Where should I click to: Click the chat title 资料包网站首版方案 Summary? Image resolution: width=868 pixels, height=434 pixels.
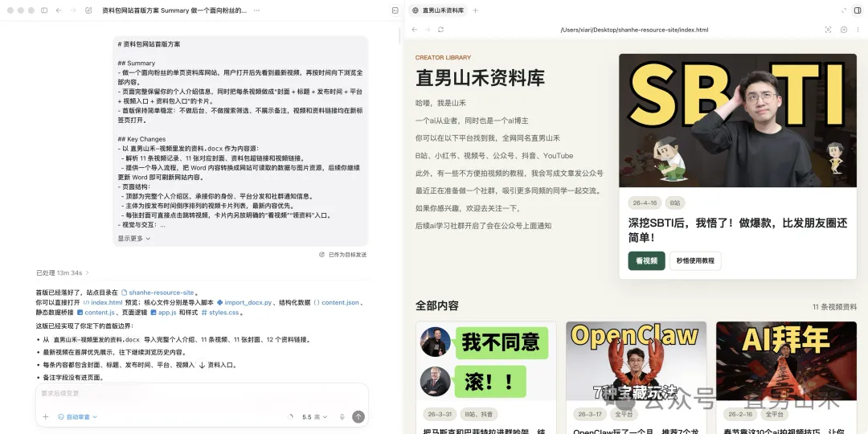pyautogui.click(x=175, y=10)
